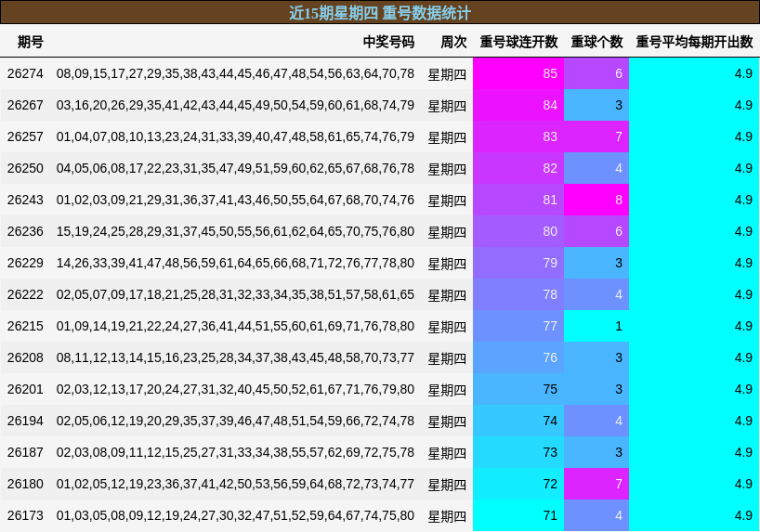
Task: Select winning numbers starting 01,09,14,19,21 for 26215
Action: coord(235,326)
